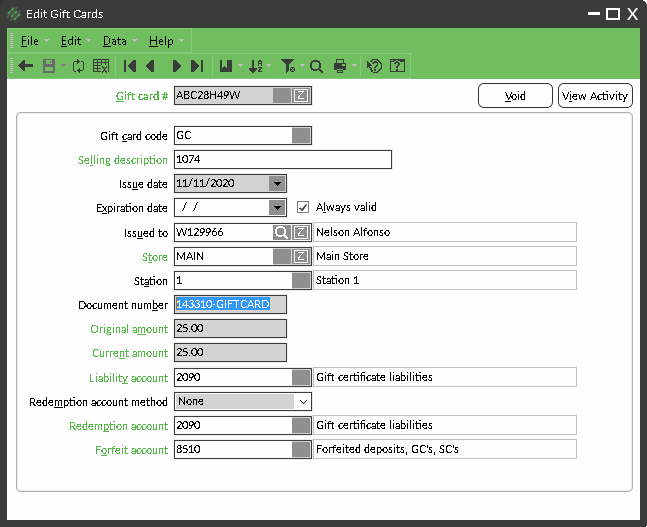The image size is (647, 527).
Task: Click the Issued to zoom icon
Action: [x=301, y=232]
